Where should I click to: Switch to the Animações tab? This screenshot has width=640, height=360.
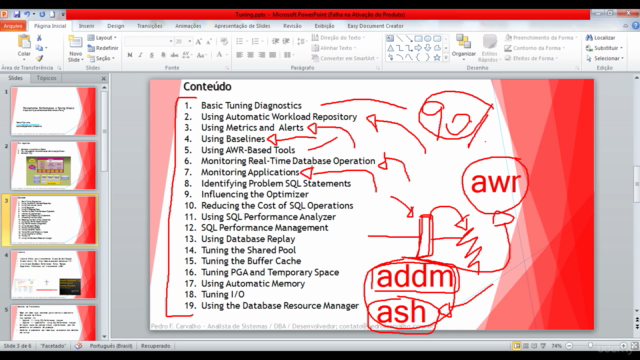[x=188, y=26]
